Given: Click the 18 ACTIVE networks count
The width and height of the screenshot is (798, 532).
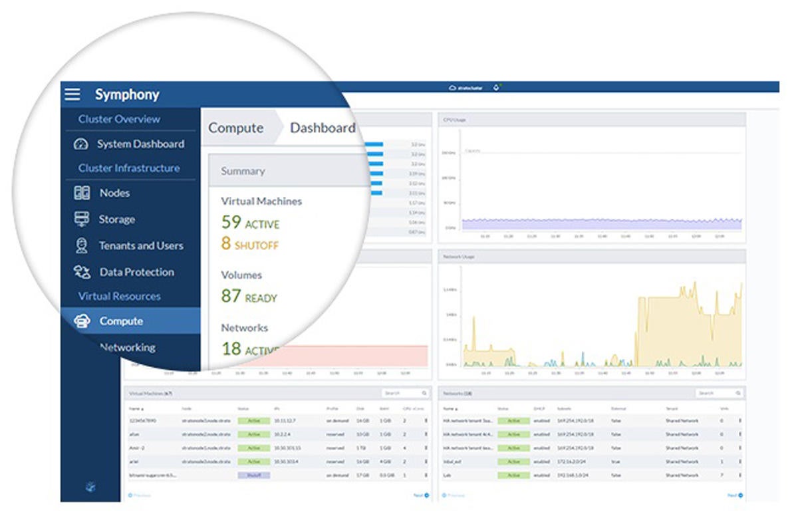Looking at the screenshot, I should 250,349.
